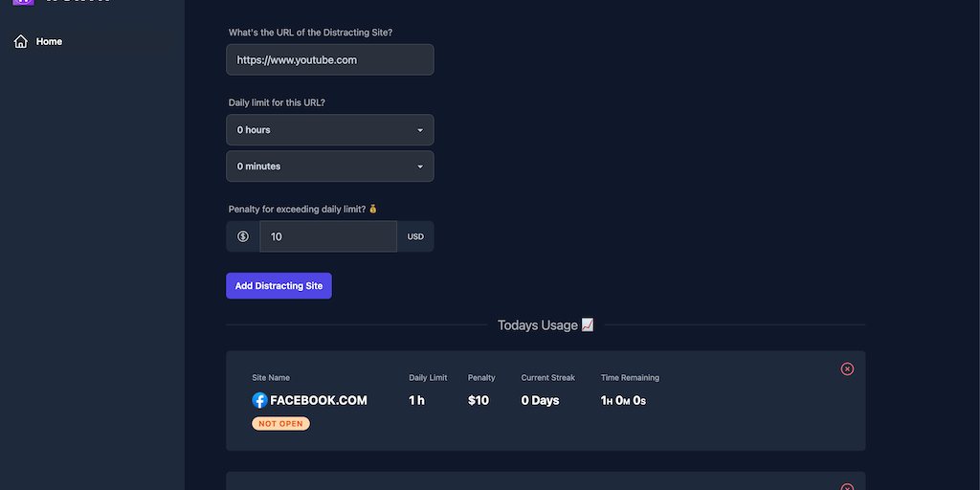Click the FACEBOOK.COM site name

[x=319, y=400]
